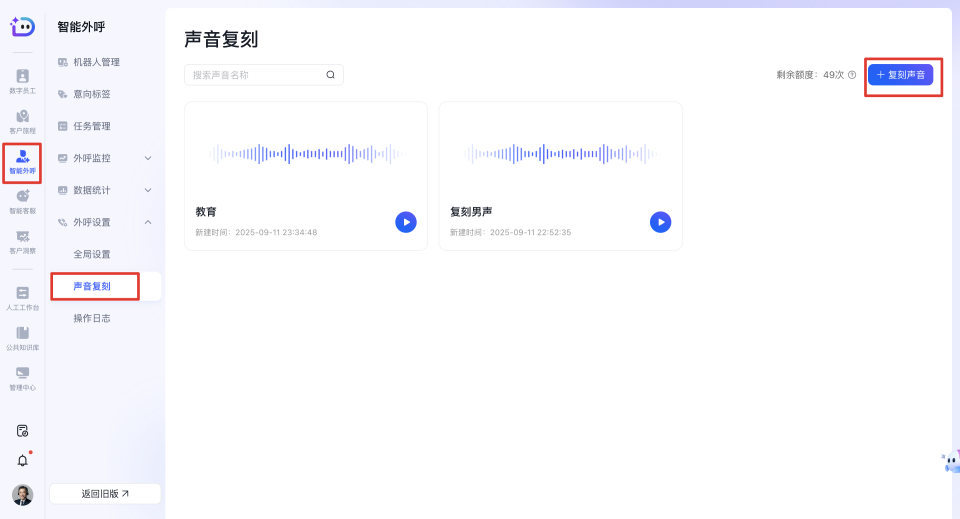This screenshot has width=960, height=519.
Task: Open 操作日志 submenu item
Action: 92,318
